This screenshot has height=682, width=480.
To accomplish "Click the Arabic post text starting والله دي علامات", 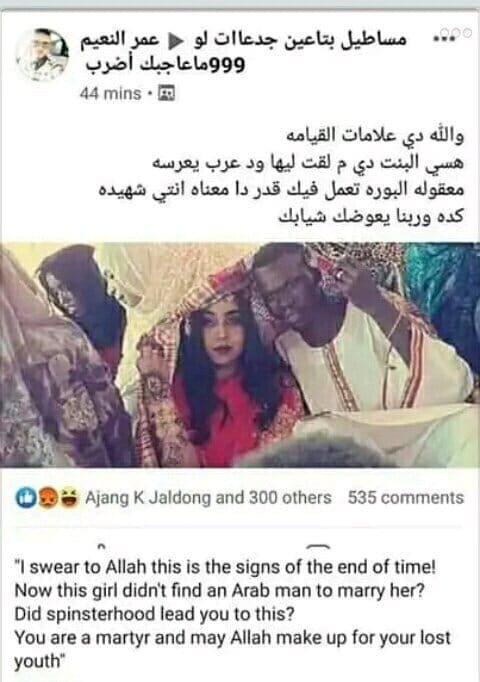I will [282, 176].
